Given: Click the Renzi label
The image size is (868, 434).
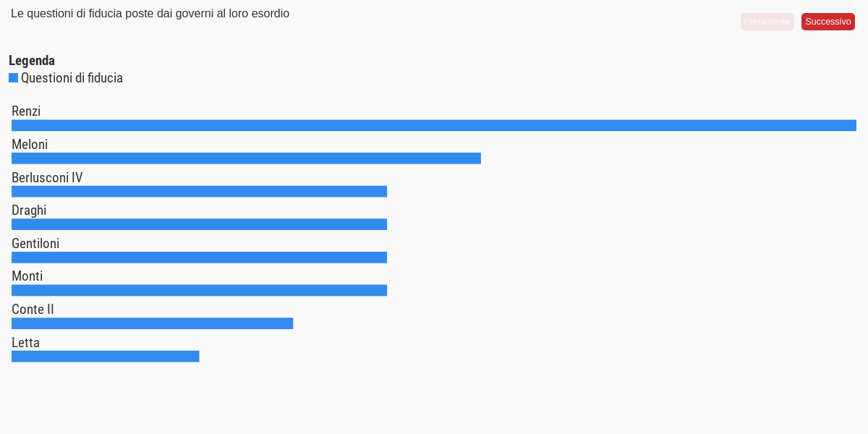Looking at the screenshot, I should tap(26, 111).
